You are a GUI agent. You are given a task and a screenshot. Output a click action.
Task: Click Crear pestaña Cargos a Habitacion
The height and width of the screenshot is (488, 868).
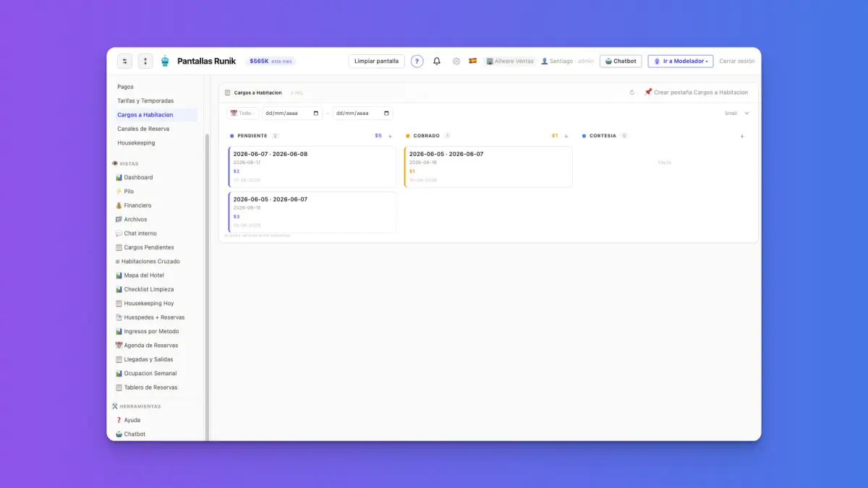(696, 93)
